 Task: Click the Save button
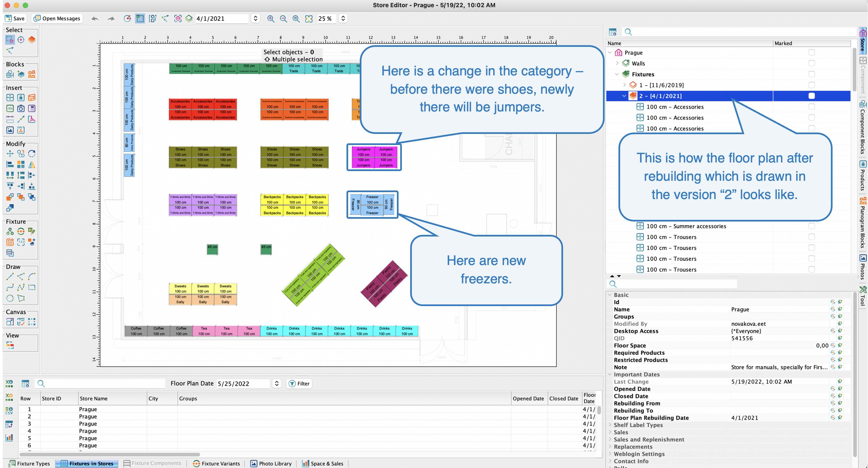15,19
